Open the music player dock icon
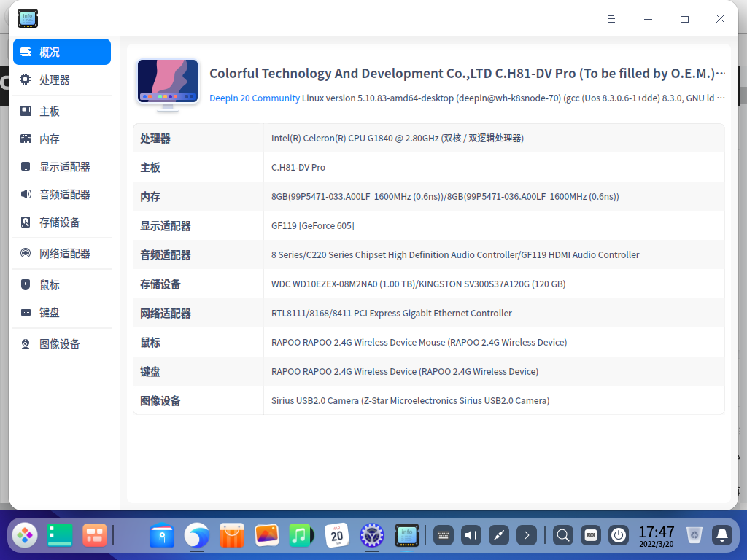Image resolution: width=747 pixels, height=560 pixels. tap(301, 535)
